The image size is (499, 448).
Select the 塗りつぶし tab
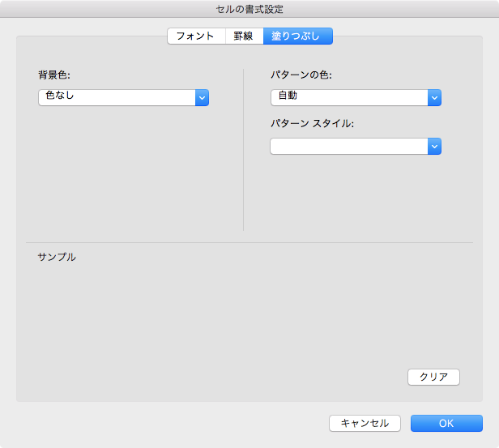297,36
